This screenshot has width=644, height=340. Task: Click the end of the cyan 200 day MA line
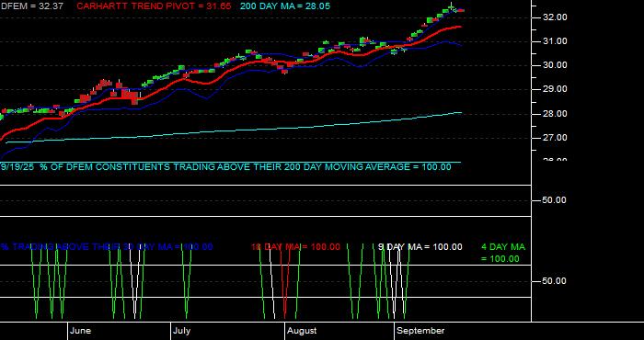pyautogui.click(x=460, y=112)
